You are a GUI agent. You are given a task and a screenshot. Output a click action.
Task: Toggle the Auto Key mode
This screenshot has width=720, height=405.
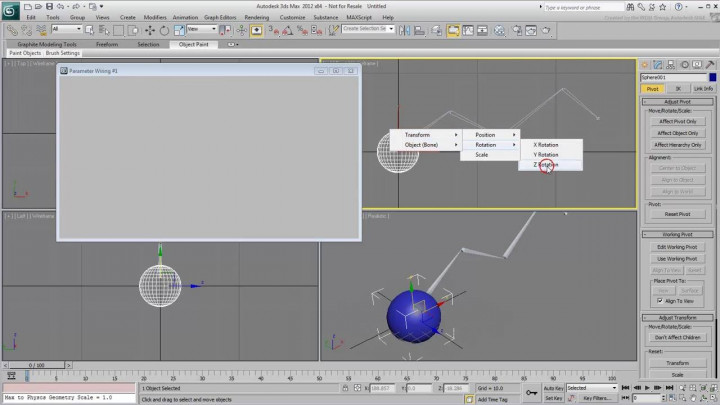coord(553,388)
